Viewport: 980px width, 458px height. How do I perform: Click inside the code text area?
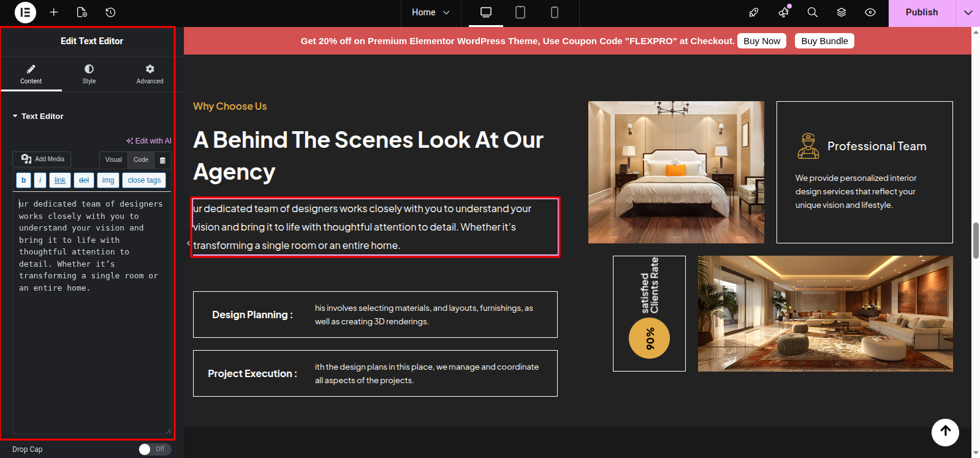pos(92,316)
